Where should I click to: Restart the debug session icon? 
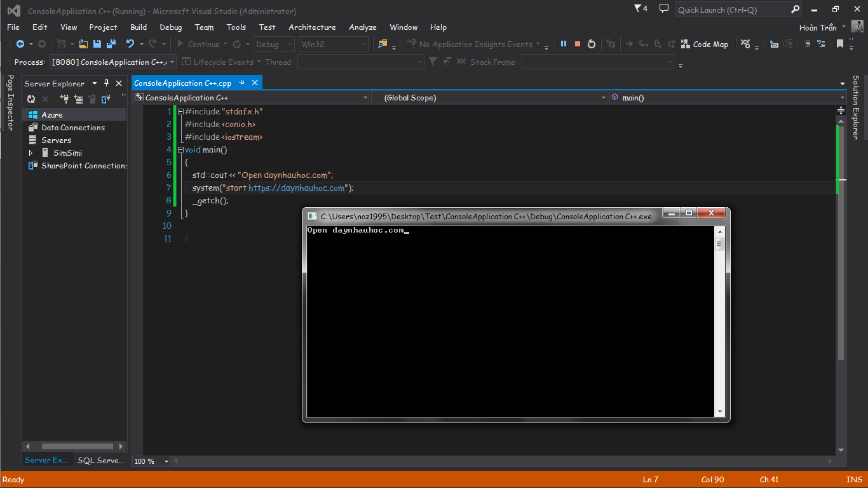coord(592,44)
